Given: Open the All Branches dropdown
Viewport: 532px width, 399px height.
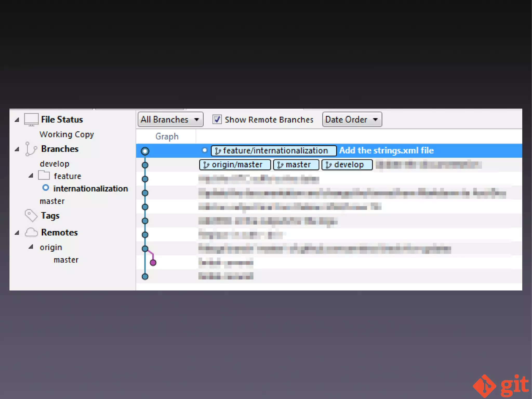Looking at the screenshot, I should tap(170, 120).
